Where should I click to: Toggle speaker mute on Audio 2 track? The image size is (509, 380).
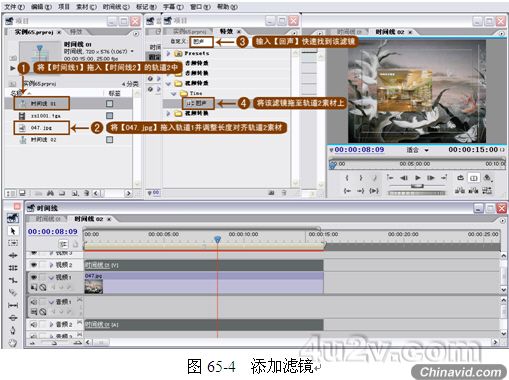tap(34, 324)
